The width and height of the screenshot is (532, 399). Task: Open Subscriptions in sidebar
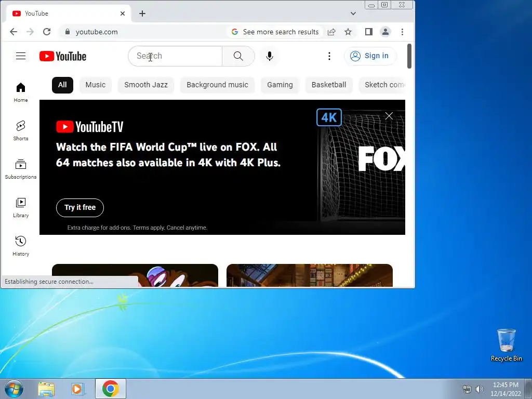pos(21,169)
